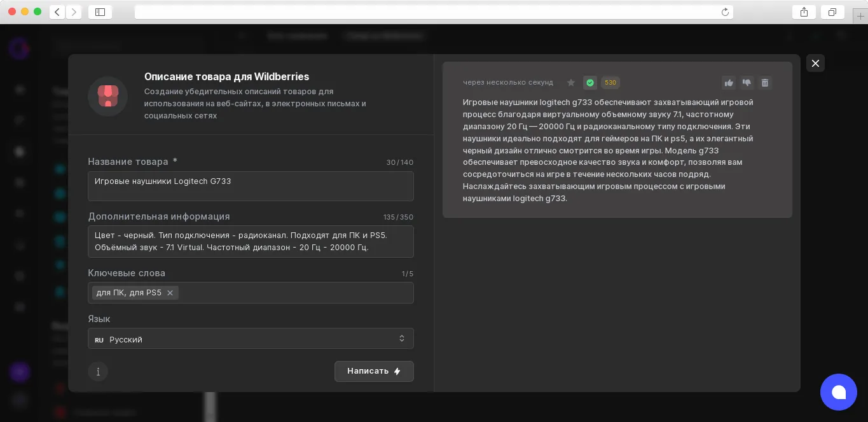The height and width of the screenshot is (422, 868).
Task: Click the 530 character count badge
Action: click(x=610, y=83)
